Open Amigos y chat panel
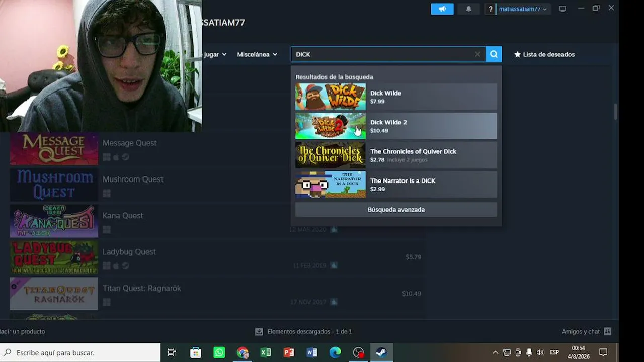This screenshot has width=644, height=362. (587, 331)
